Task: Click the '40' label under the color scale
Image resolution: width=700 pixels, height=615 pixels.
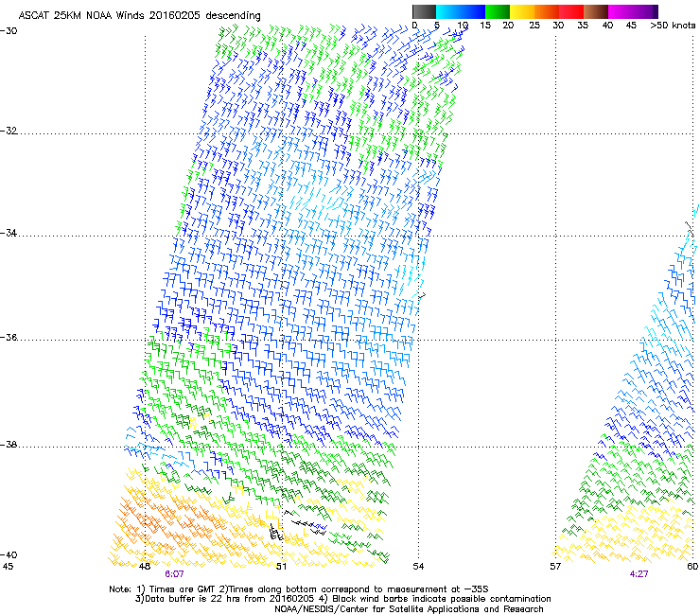Action: 607,26
